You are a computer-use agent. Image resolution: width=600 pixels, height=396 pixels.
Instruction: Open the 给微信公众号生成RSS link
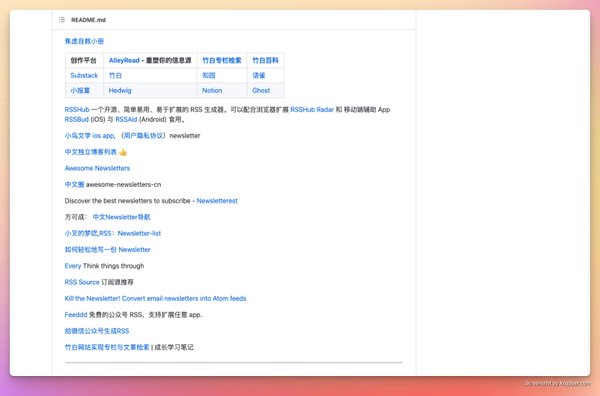click(x=97, y=331)
